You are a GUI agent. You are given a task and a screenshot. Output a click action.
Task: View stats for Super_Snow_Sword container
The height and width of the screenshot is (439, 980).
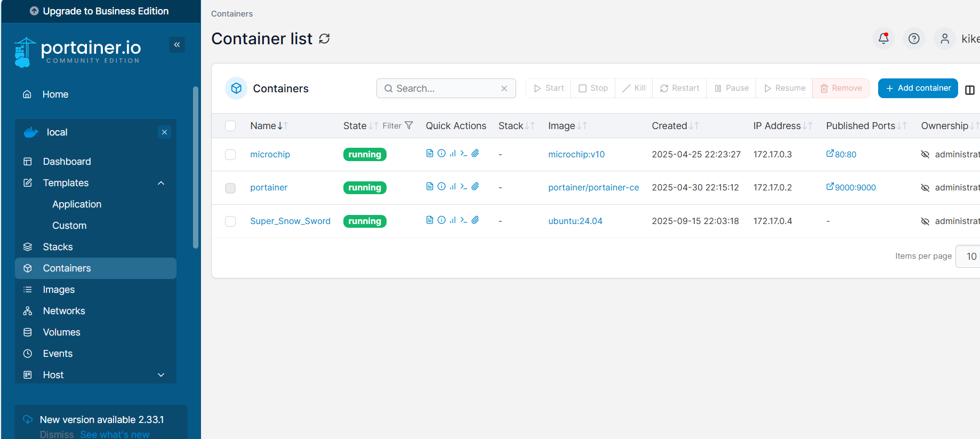coord(453,220)
